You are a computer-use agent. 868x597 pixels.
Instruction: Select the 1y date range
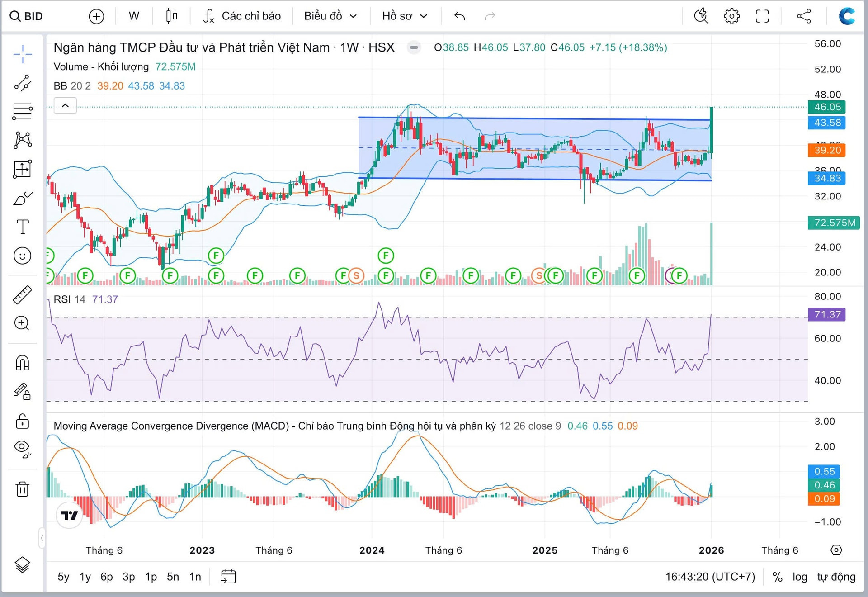85,577
